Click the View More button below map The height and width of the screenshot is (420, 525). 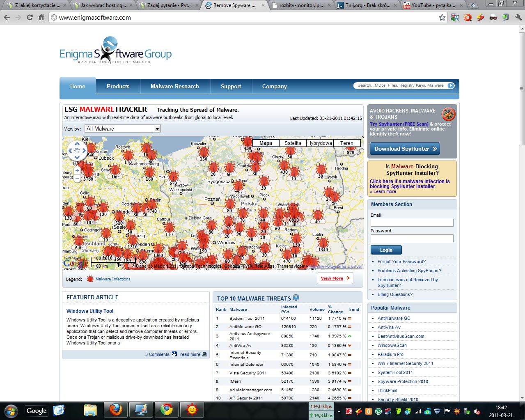click(335, 278)
